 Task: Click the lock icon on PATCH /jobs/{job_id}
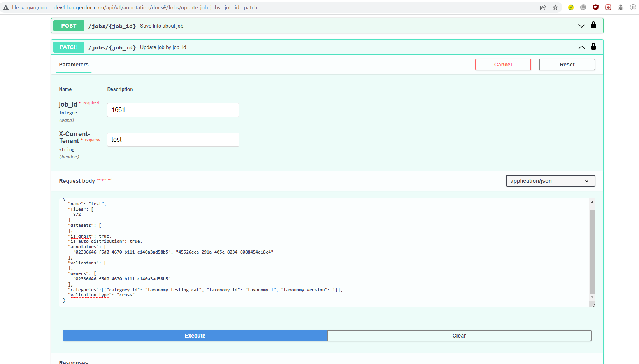click(593, 47)
